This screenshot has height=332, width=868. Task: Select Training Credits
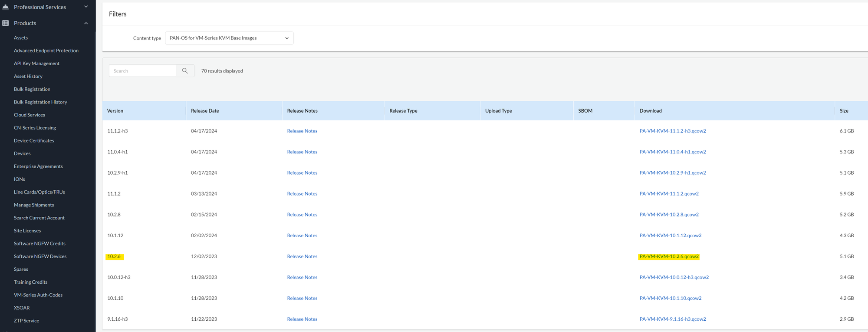tap(31, 282)
